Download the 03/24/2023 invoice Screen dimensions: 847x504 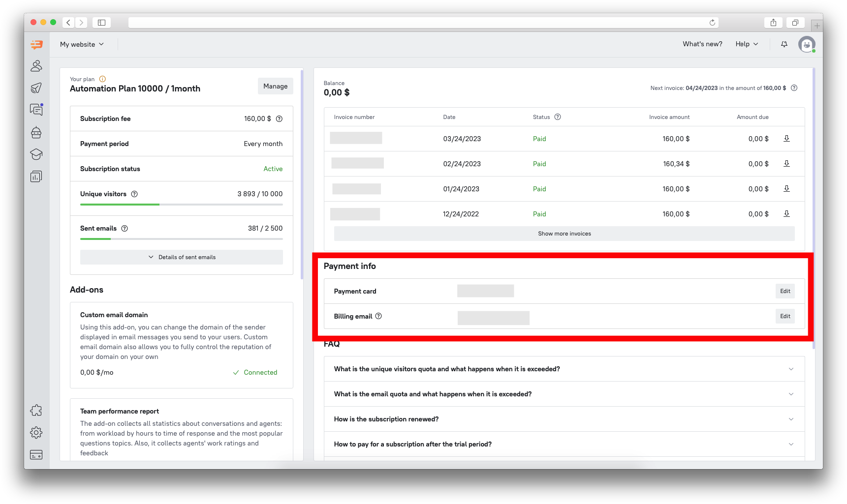[x=786, y=139]
